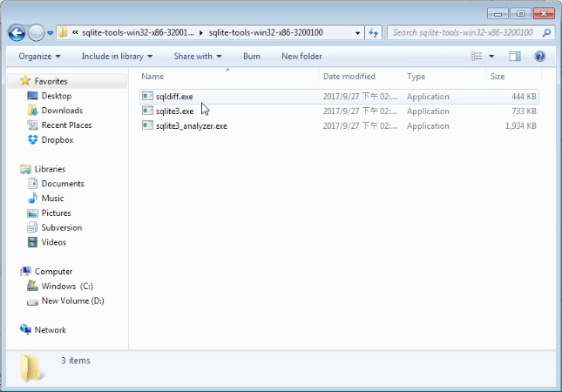Click the Pictures library icon

pos(32,213)
